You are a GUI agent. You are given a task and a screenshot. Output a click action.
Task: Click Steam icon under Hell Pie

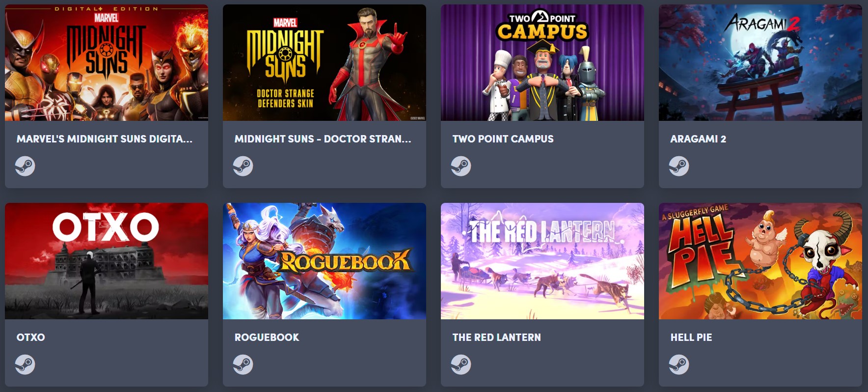click(x=679, y=364)
